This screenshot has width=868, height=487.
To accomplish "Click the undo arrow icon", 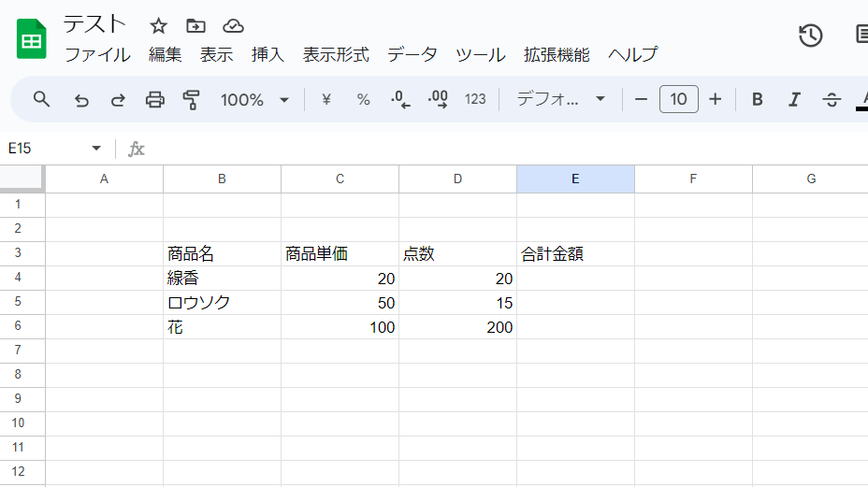I will point(81,99).
